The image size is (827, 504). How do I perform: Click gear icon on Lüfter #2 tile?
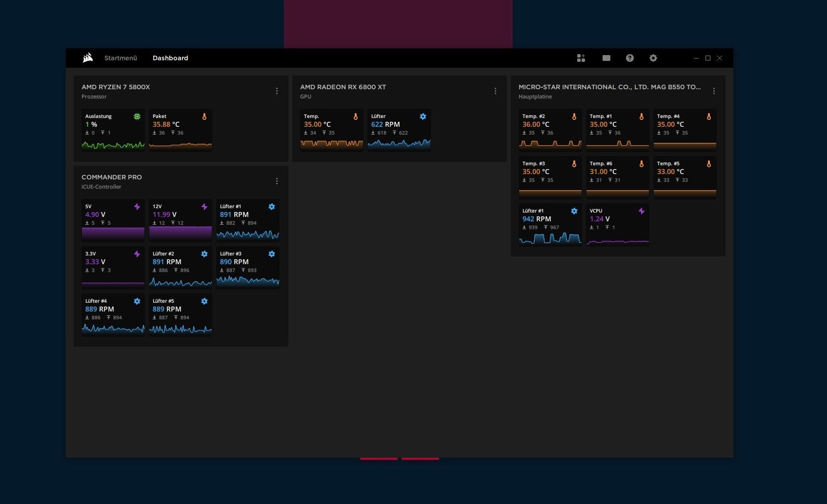click(204, 254)
